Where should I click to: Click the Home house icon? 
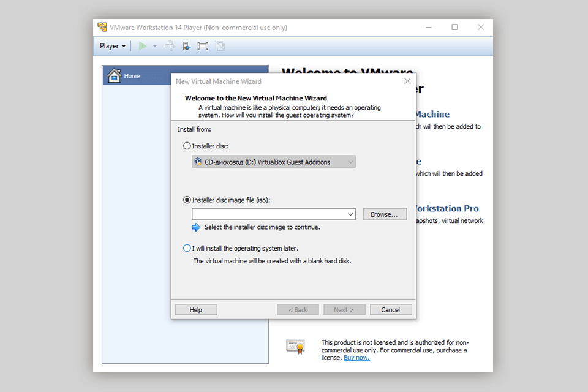[114, 75]
